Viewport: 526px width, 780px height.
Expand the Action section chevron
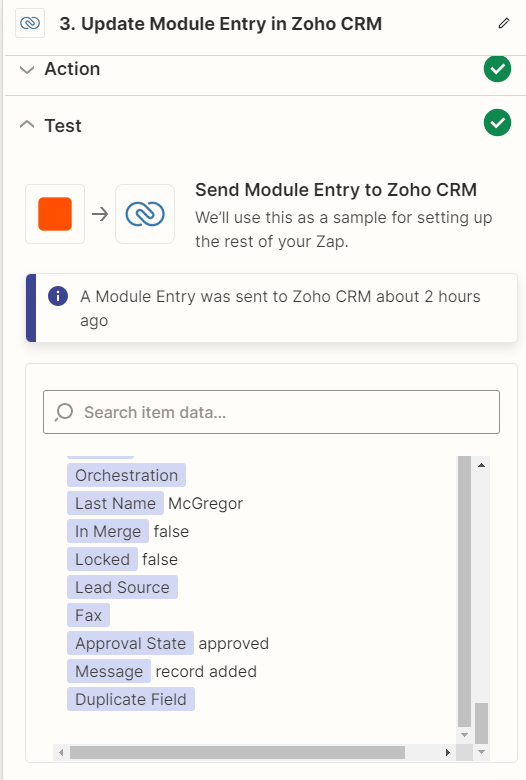[27, 69]
